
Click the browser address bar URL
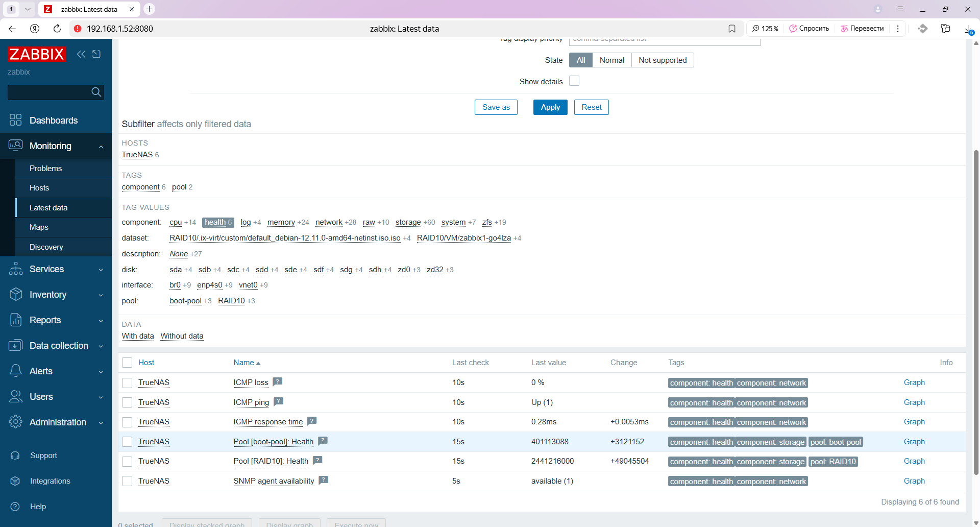point(120,29)
